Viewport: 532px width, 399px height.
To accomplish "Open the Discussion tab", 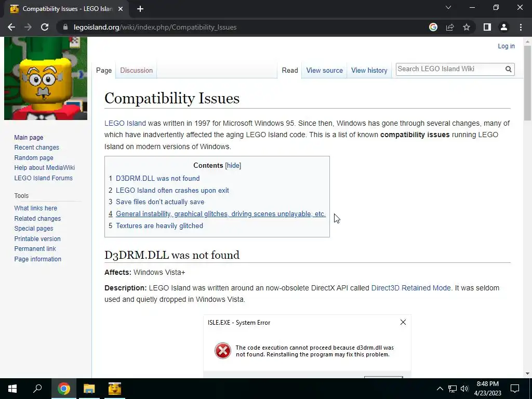I will pyautogui.click(x=137, y=70).
